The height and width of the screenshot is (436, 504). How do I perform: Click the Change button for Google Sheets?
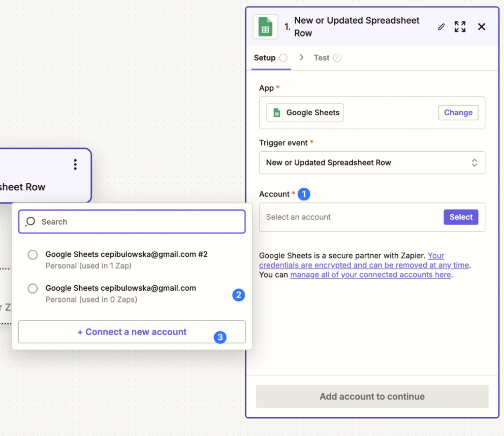458,112
